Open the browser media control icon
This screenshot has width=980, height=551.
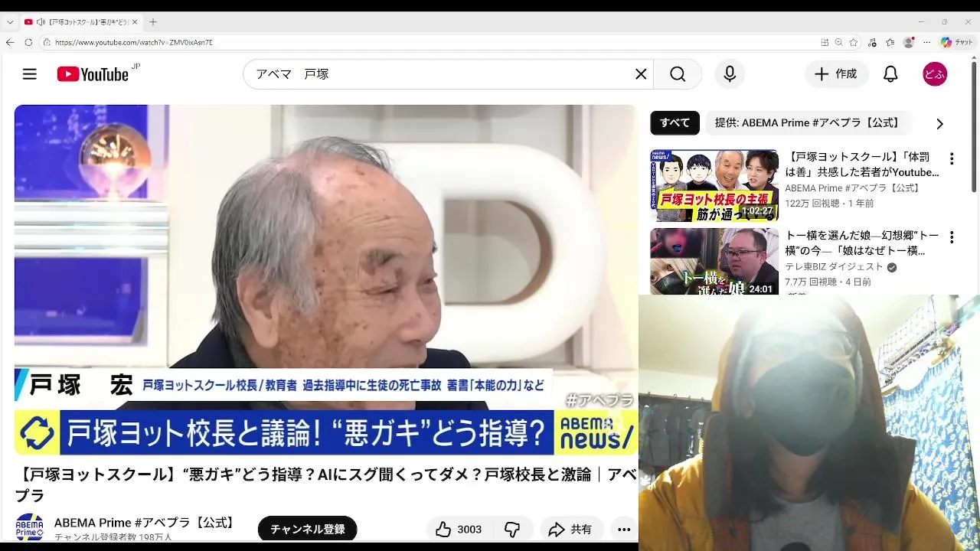(873, 42)
